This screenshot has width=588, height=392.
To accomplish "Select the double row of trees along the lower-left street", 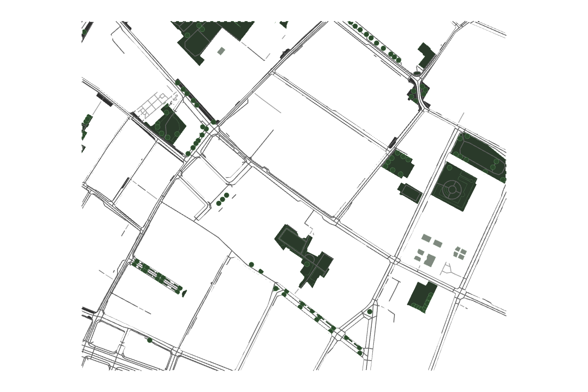I will (158, 277).
